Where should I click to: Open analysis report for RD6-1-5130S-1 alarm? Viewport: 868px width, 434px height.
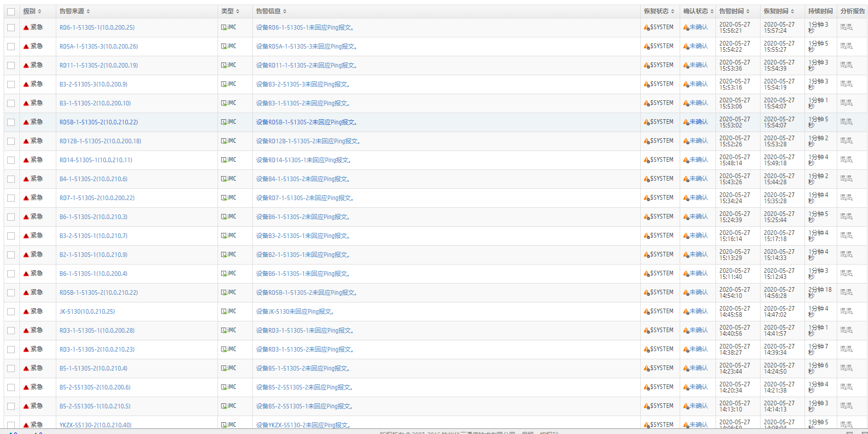click(846, 27)
